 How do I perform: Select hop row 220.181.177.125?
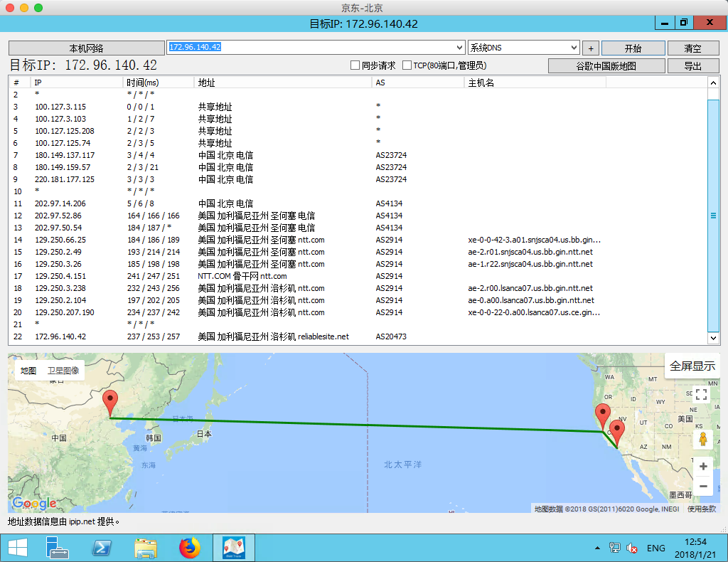click(358, 179)
